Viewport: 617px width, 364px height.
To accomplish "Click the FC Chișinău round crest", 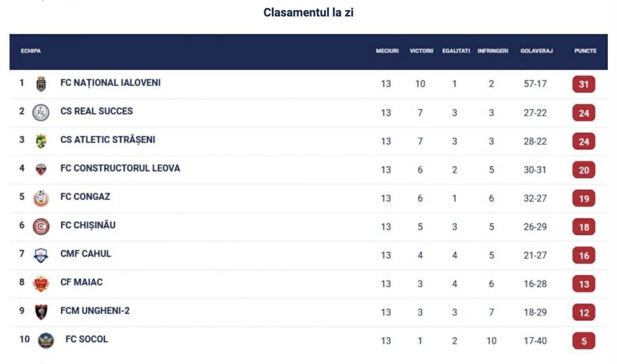I will pyautogui.click(x=41, y=226).
